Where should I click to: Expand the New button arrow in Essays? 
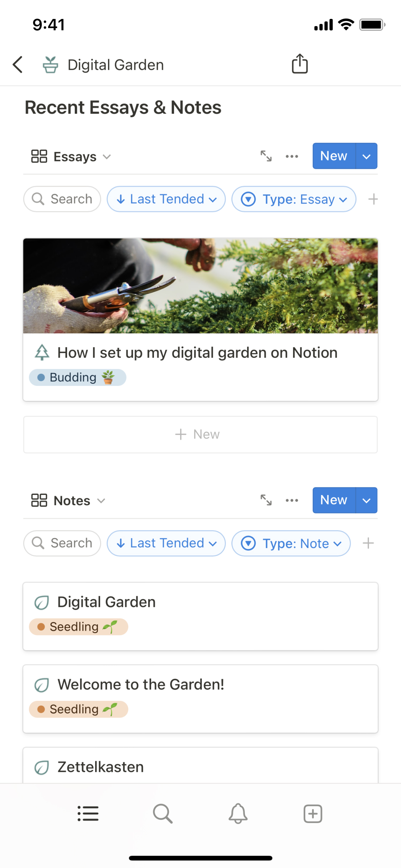tap(366, 156)
